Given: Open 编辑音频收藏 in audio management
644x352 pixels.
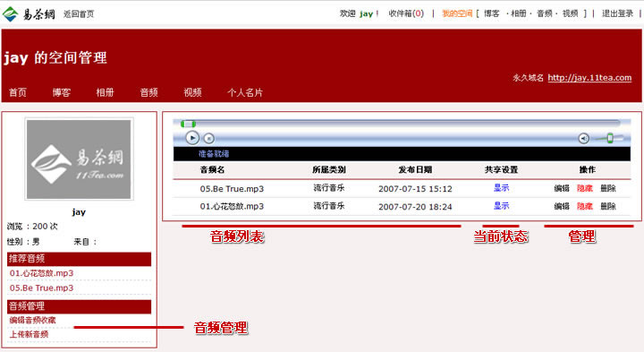Looking at the screenshot, I should (32, 320).
